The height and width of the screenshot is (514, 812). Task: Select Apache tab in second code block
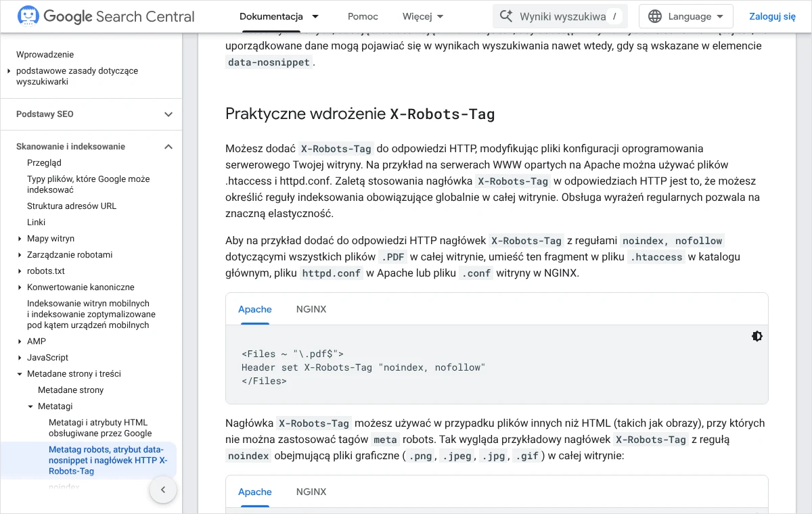[255, 492]
